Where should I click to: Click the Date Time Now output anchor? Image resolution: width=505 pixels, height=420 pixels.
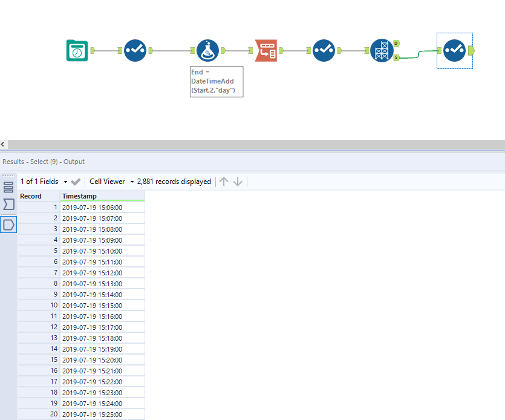(x=93, y=51)
